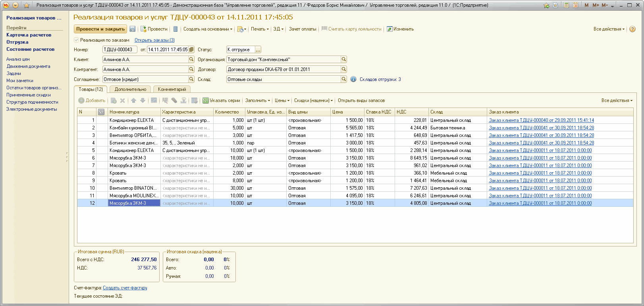Click the calendar icon beside the date field

tap(191, 50)
